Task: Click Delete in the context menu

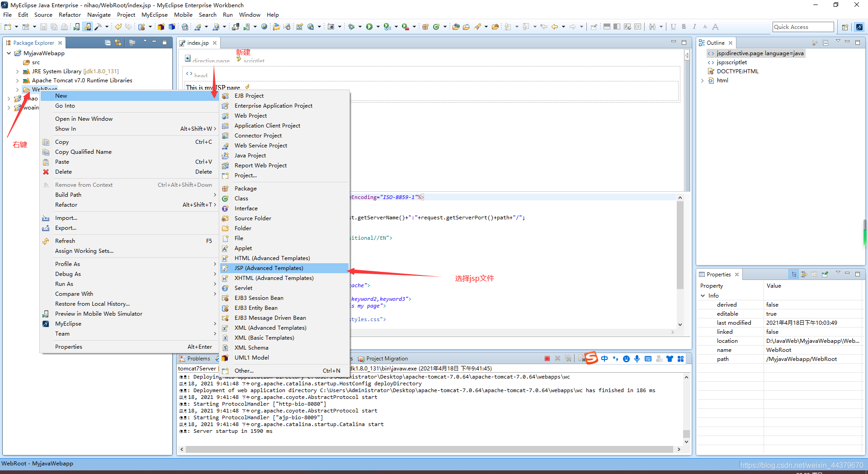Action: (x=129, y=172)
